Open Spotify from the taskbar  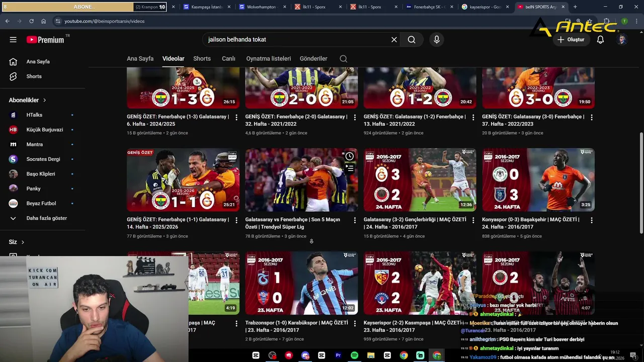pos(354,355)
